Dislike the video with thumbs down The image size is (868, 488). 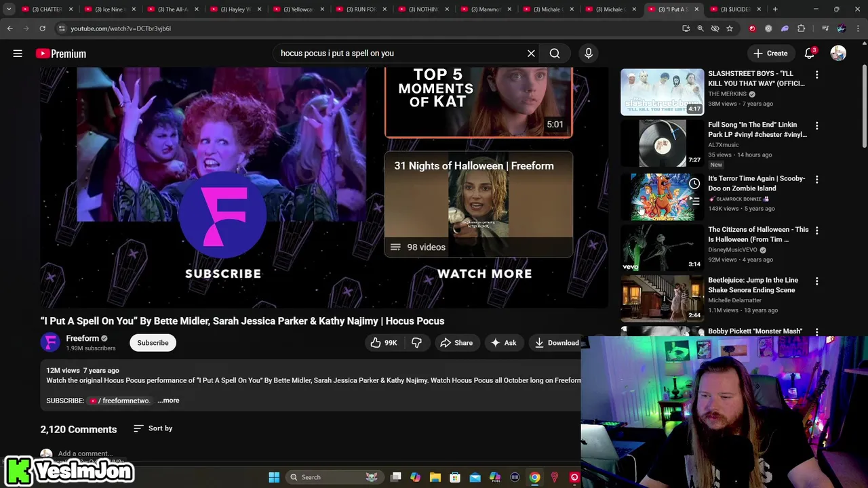pos(416,343)
